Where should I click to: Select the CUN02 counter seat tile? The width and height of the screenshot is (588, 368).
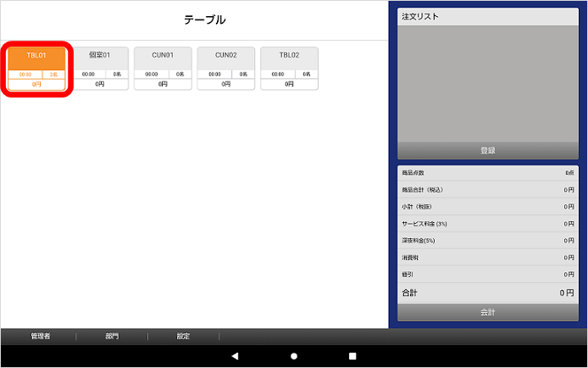[225, 68]
